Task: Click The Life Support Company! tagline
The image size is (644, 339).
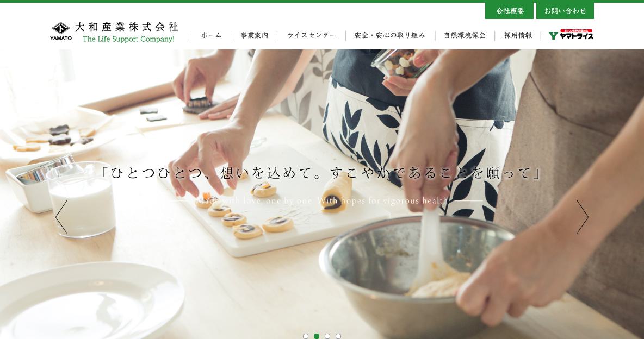Action: (x=128, y=40)
